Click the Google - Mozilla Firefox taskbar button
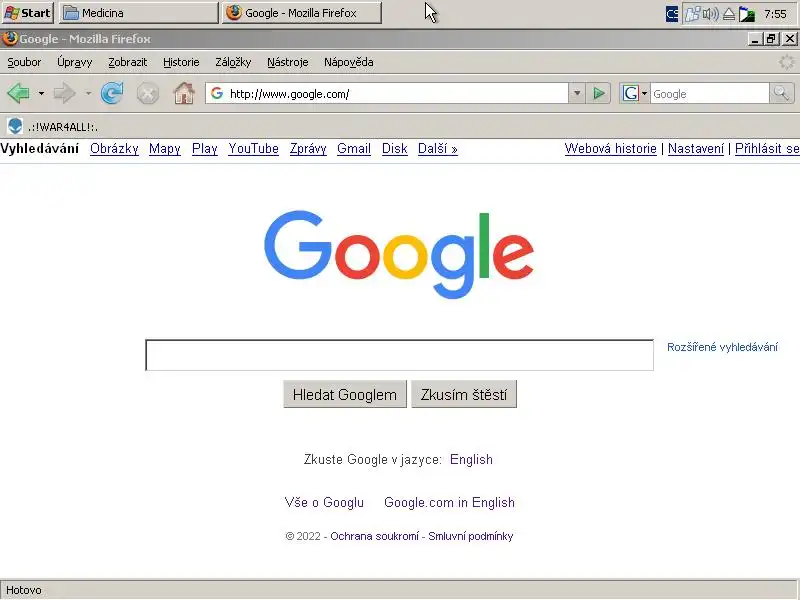This screenshot has width=800, height=600. click(302, 13)
